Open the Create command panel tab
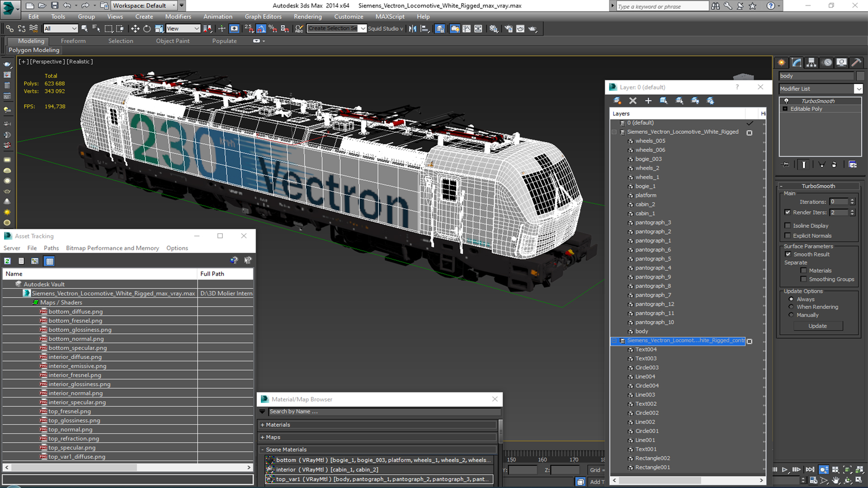868x488 pixels. (782, 62)
